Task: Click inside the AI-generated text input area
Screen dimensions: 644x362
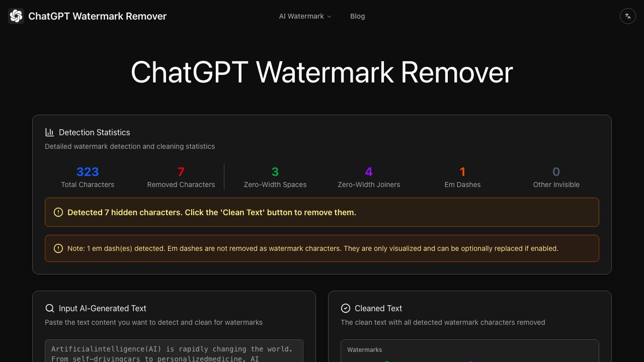Action: 174,351
